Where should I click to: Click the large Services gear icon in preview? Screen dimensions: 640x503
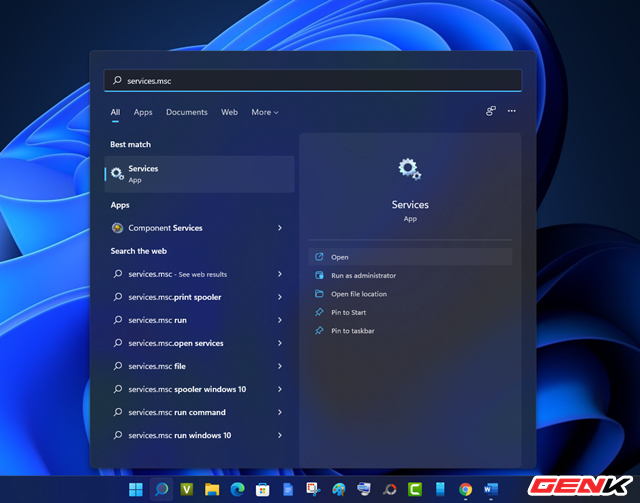410,169
